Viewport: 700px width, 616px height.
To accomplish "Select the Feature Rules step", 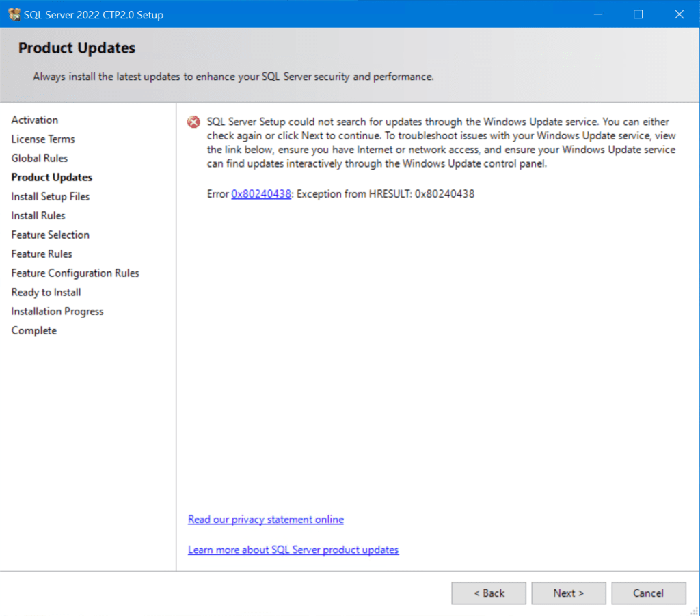I will [x=42, y=254].
